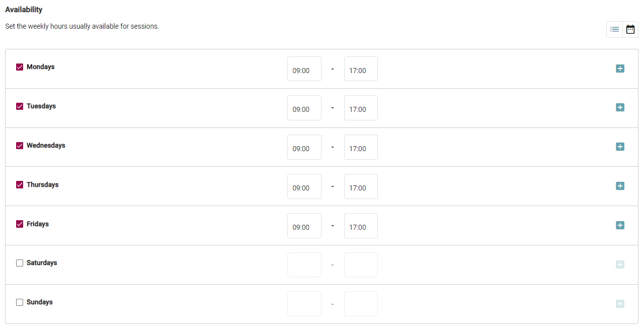Click Fridays start time 09:00 field
This screenshot has height=328, width=644.
pyautogui.click(x=304, y=226)
